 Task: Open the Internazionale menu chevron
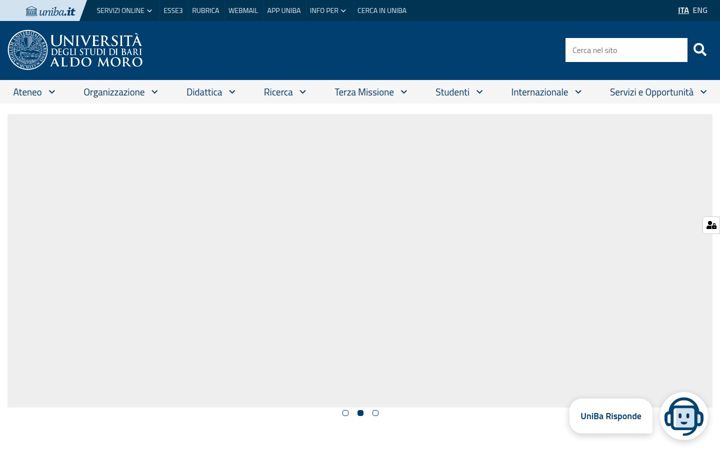tap(578, 92)
